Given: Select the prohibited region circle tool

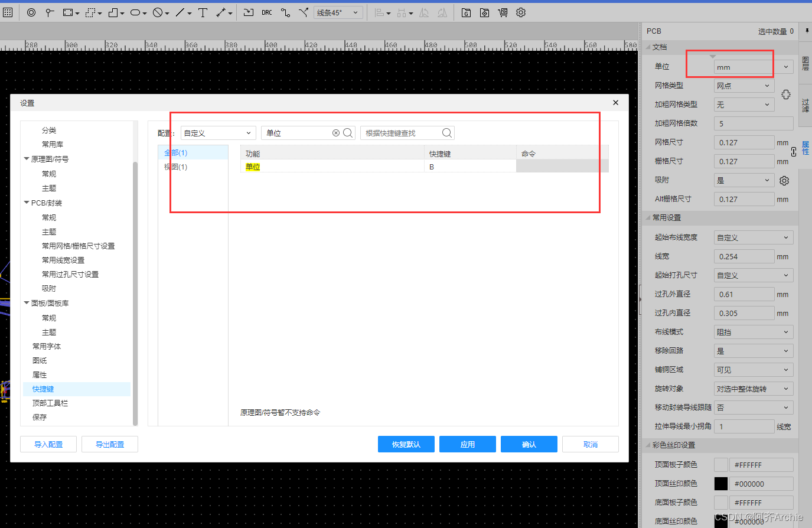Looking at the screenshot, I should coord(158,12).
